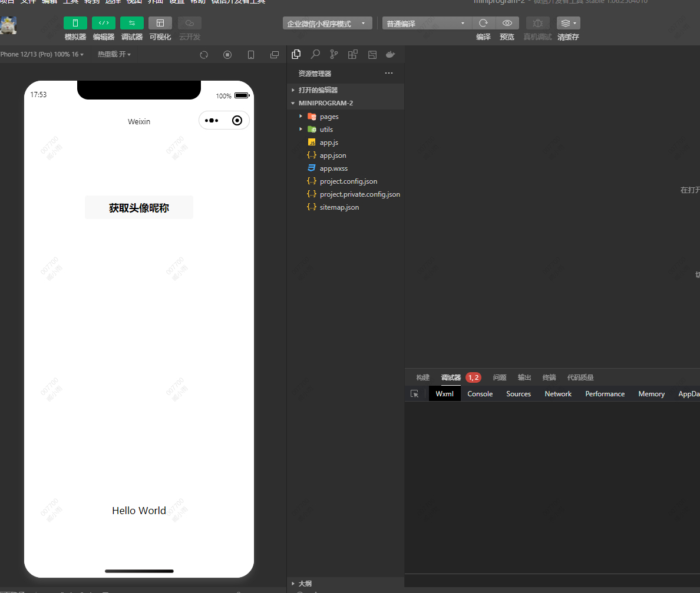This screenshot has width=700, height=593.
Task: Open the app.wxss file
Action: pos(345,168)
